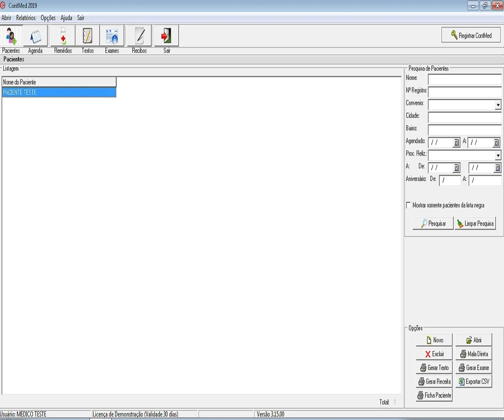Expand the Convenio dropdown
504x420 pixels.
click(498, 105)
